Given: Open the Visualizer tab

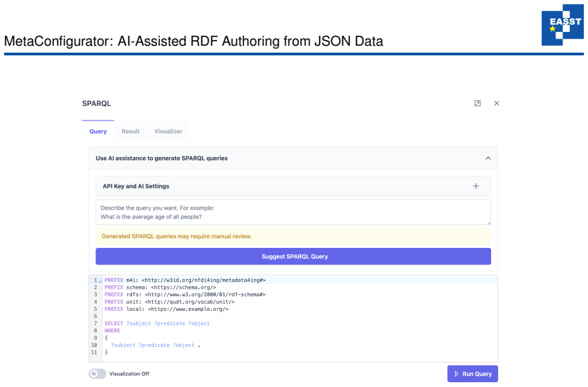Looking at the screenshot, I should pyautogui.click(x=168, y=132).
